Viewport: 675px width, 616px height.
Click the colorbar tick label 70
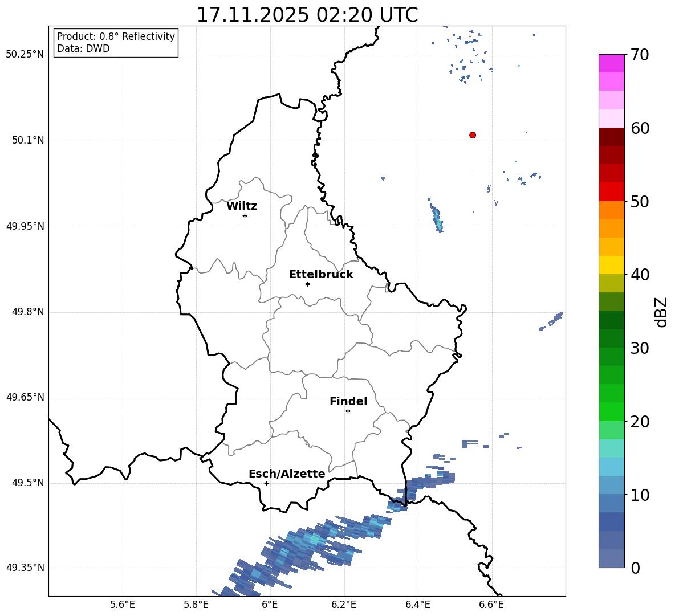(x=640, y=55)
